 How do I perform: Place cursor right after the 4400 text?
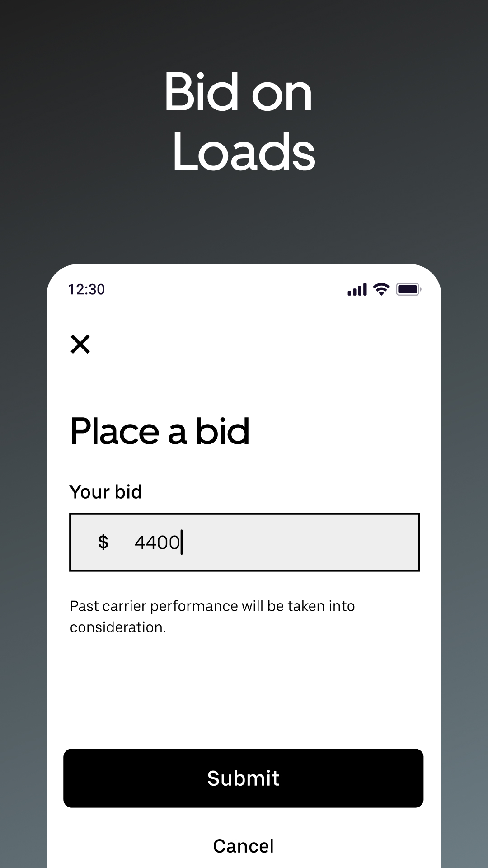[182, 542]
